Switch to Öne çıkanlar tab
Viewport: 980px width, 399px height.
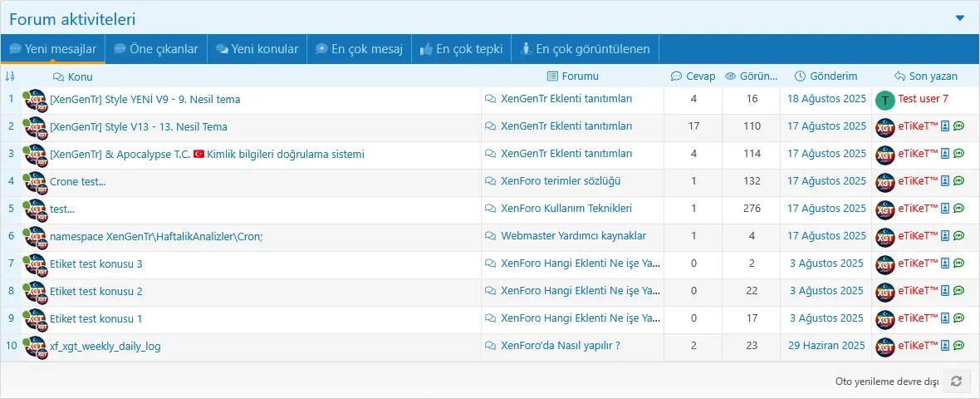click(x=156, y=49)
